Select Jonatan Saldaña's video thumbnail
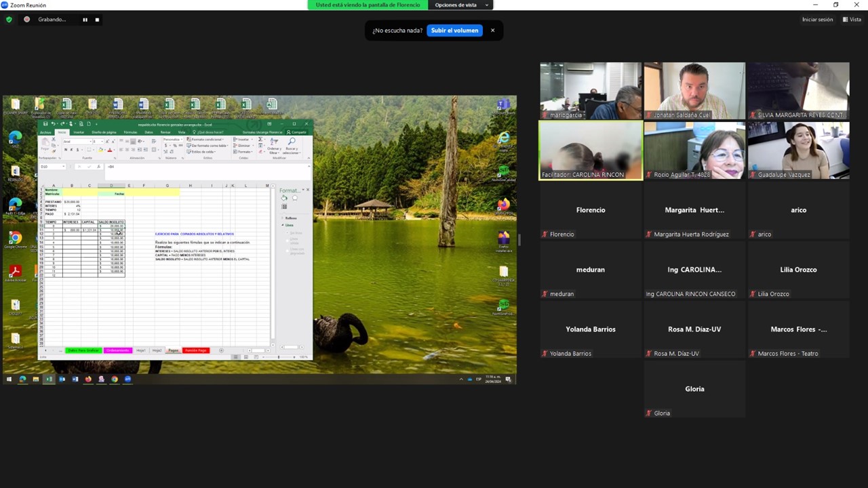The image size is (868, 488). (x=694, y=91)
